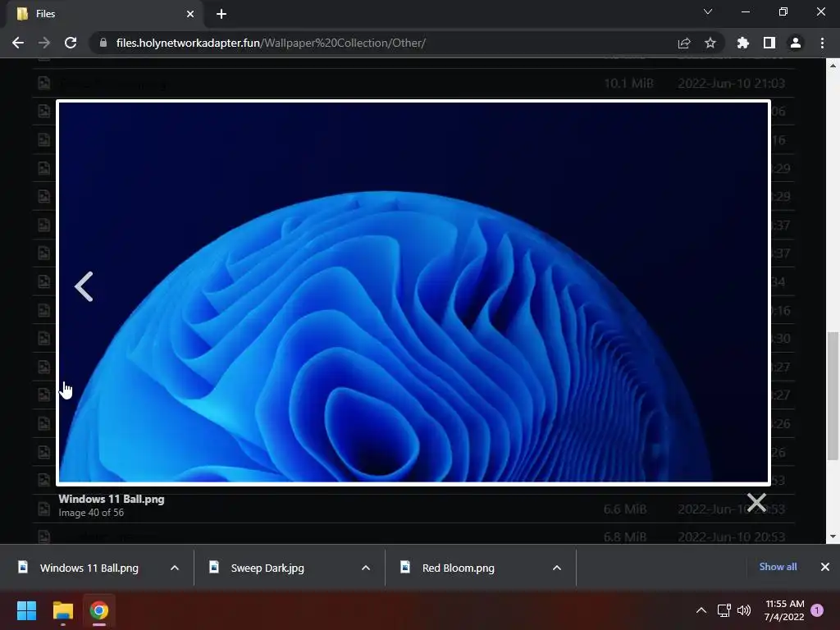Open the clock showing 11:55 AM

click(x=784, y=610)
